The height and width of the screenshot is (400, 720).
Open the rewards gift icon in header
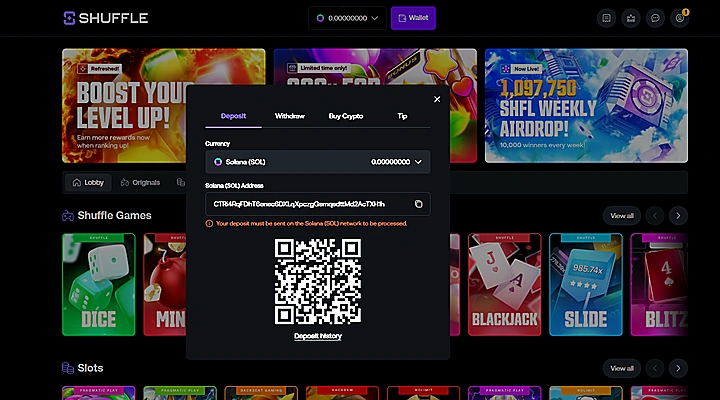pyautogui.click(x=631, y=18)
